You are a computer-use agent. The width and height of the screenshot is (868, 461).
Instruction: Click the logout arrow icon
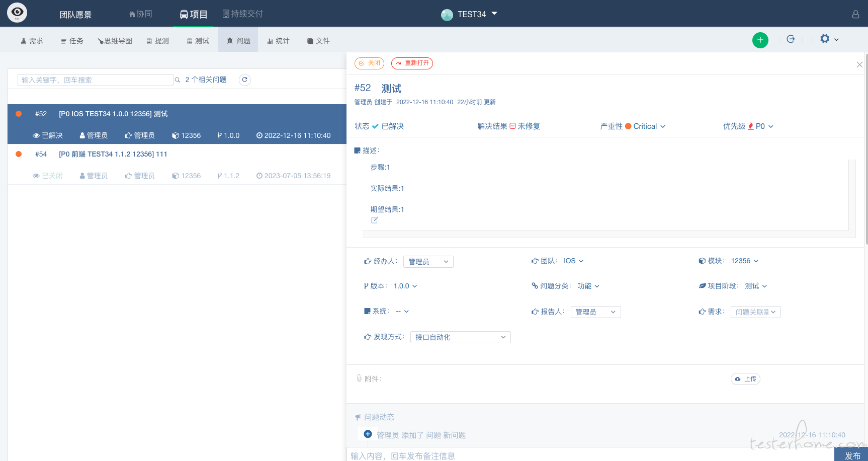pos(791,39)
